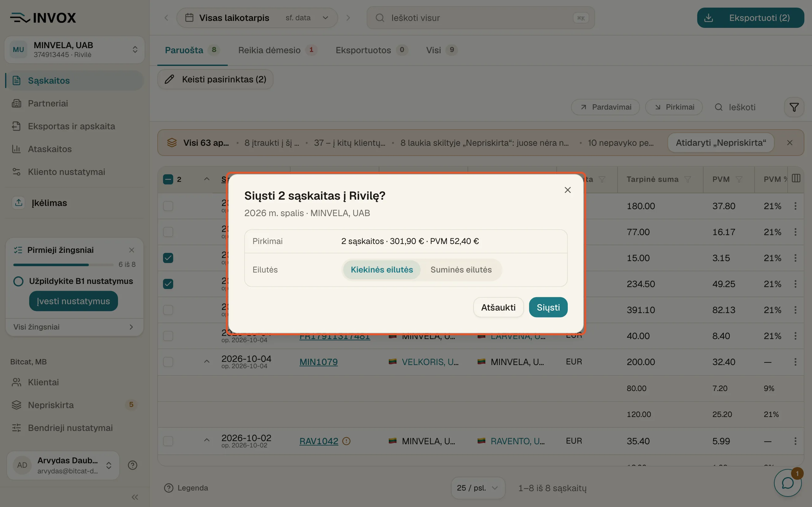Open the filter funnel icon
812x507 pixels.
pos(794,107)
